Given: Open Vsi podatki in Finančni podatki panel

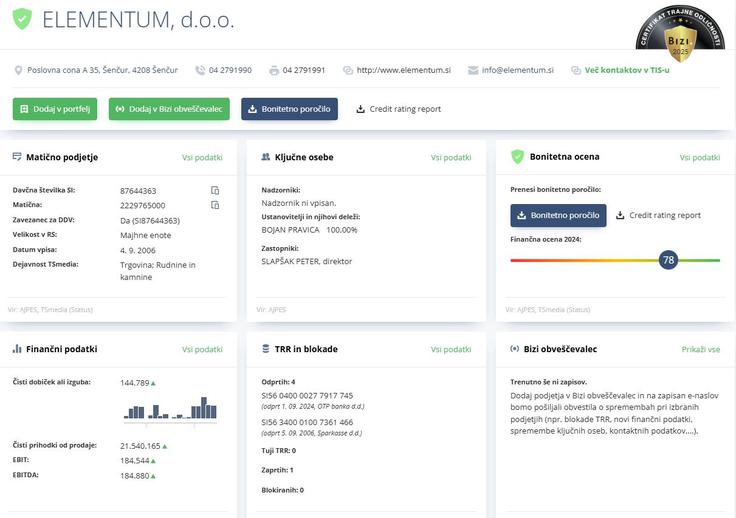Looking at the screenshot, I should [x=202, y=349].
